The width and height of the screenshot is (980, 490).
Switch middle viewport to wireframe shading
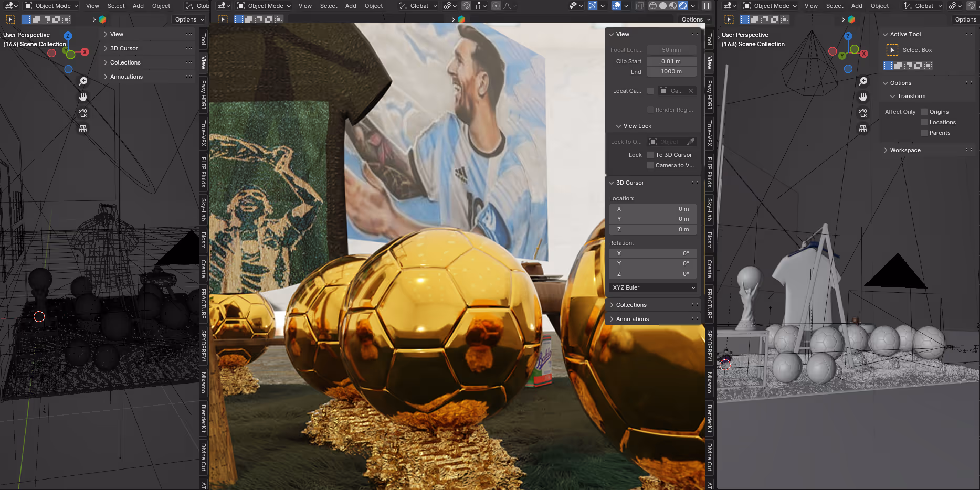click(653, 6)
